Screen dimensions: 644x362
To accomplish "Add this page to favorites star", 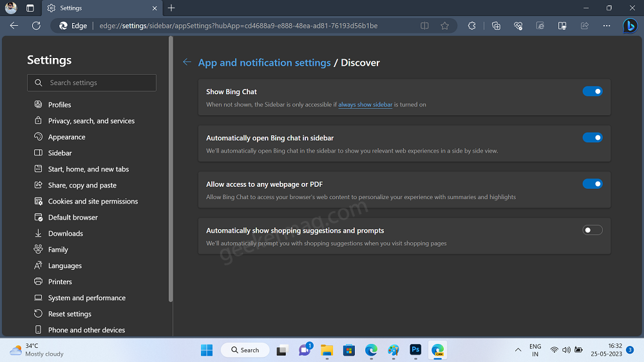I will point(444,26).
